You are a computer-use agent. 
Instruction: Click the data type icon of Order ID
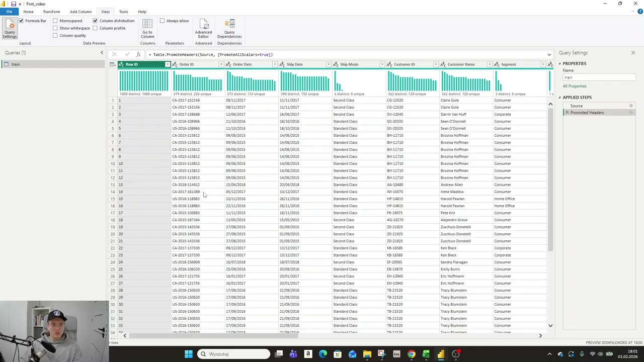click(x=175, y=64)
